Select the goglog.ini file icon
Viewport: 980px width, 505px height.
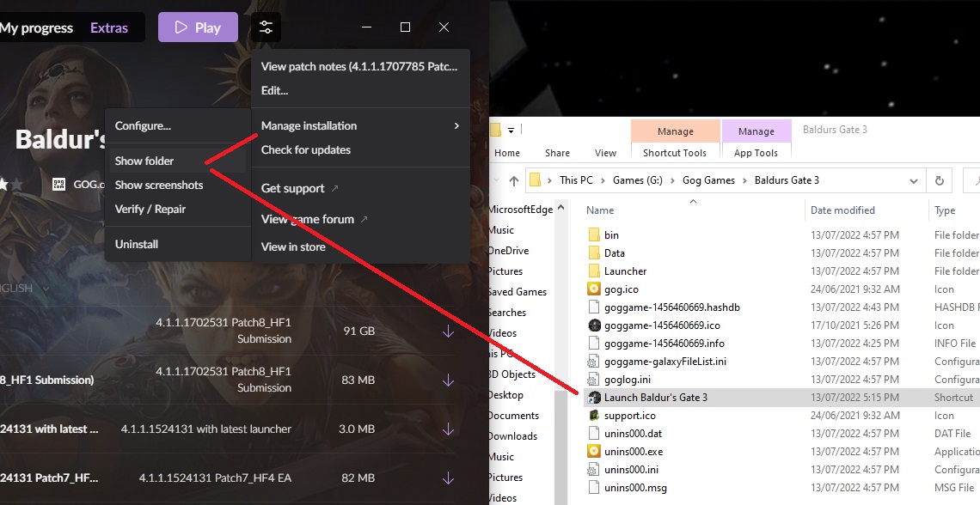pyautogui.click(x=594, y=380)
